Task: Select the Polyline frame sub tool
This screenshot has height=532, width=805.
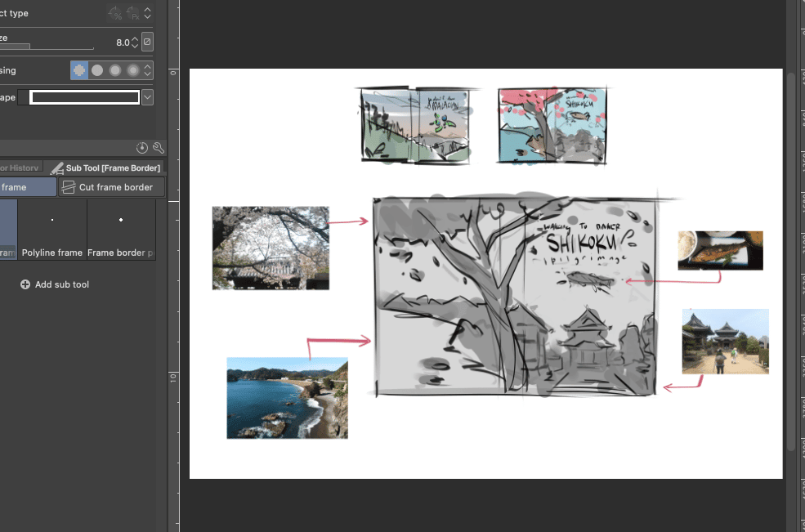Action: [52, 230]
